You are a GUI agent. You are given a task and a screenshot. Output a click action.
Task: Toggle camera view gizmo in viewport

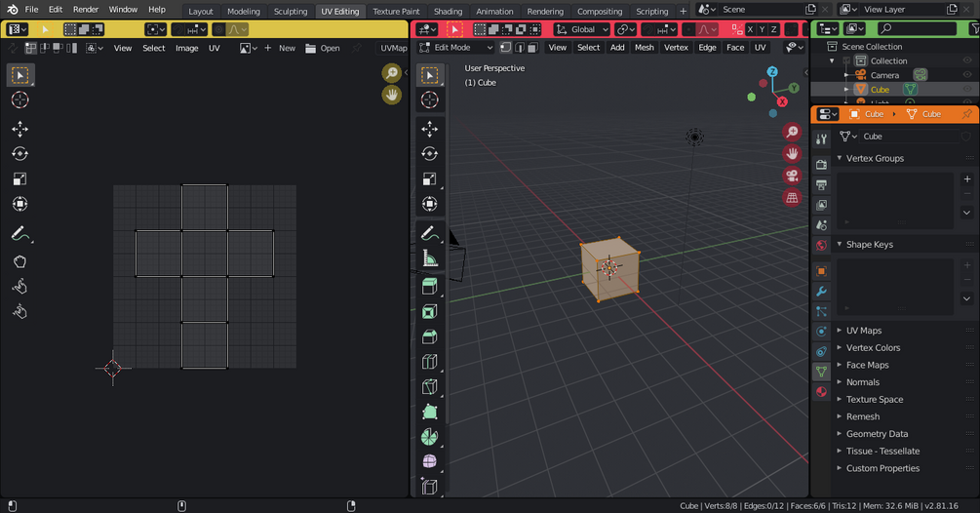pos(792,176)
